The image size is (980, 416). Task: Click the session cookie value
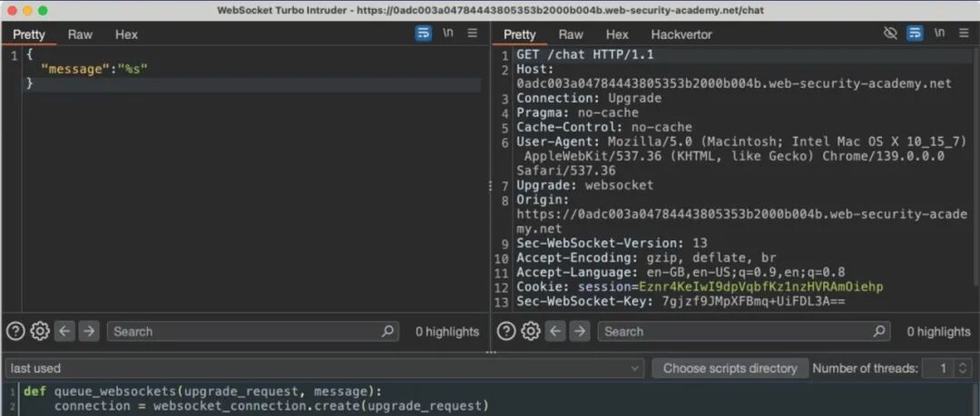760,287
